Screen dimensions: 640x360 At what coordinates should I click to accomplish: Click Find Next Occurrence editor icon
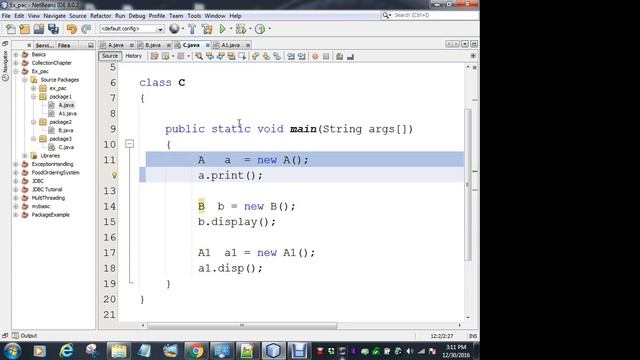pyautogui.click(x=220, y=56)
